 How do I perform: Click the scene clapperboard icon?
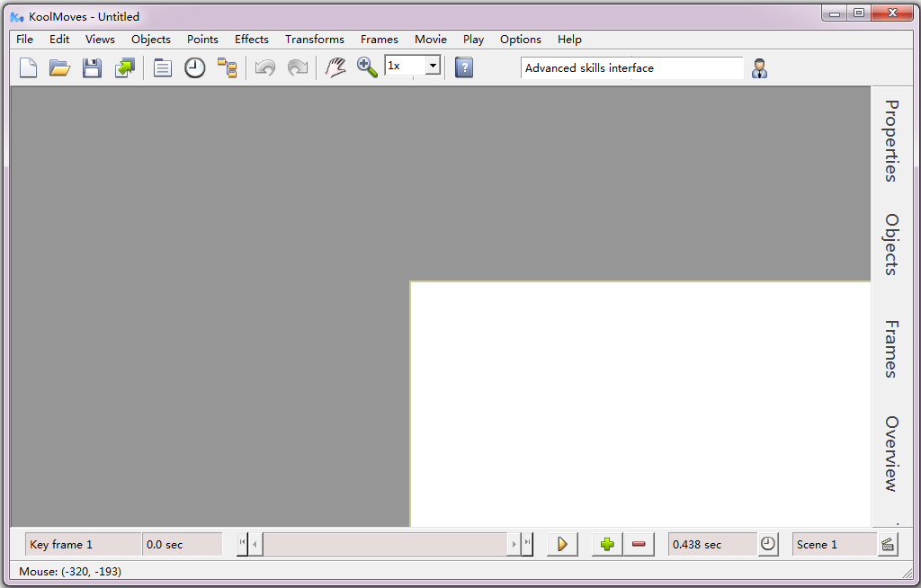pyautogui.click(x=888, y=545)
